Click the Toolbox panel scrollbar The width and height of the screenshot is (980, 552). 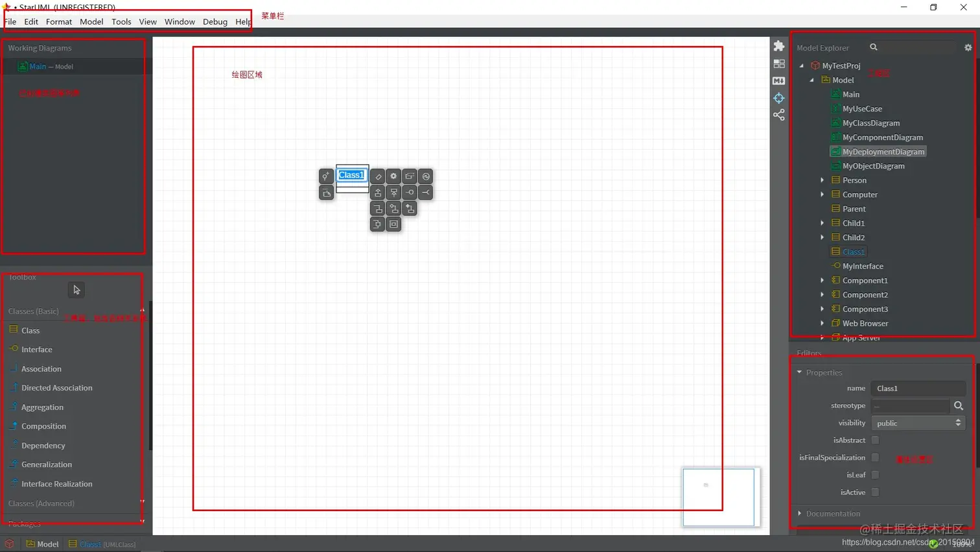pos(150,375)
